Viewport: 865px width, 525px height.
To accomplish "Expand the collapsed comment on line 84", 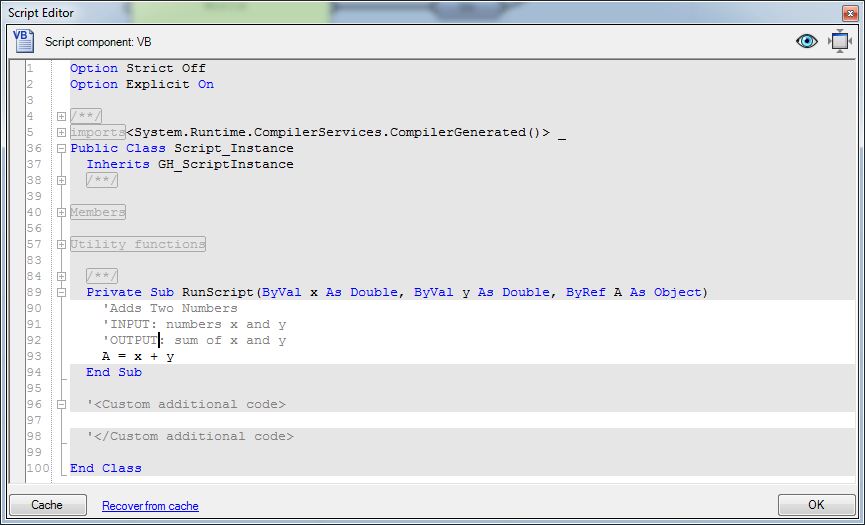I will coord(61,276).
